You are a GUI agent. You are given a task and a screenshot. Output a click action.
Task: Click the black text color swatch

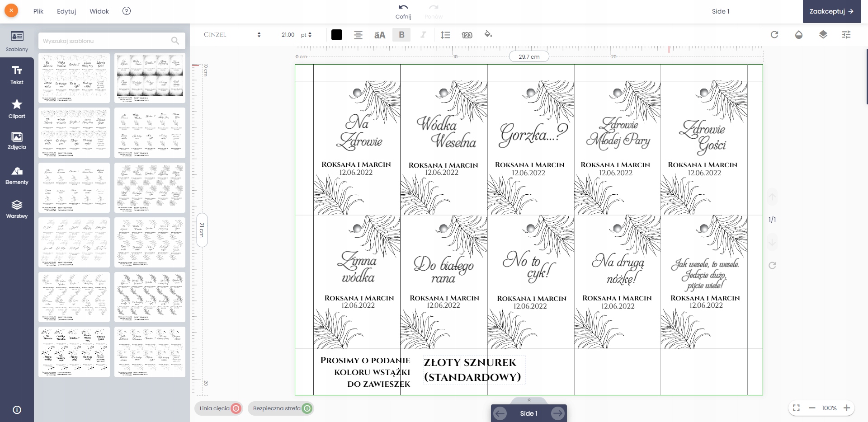tap(337, 35)
